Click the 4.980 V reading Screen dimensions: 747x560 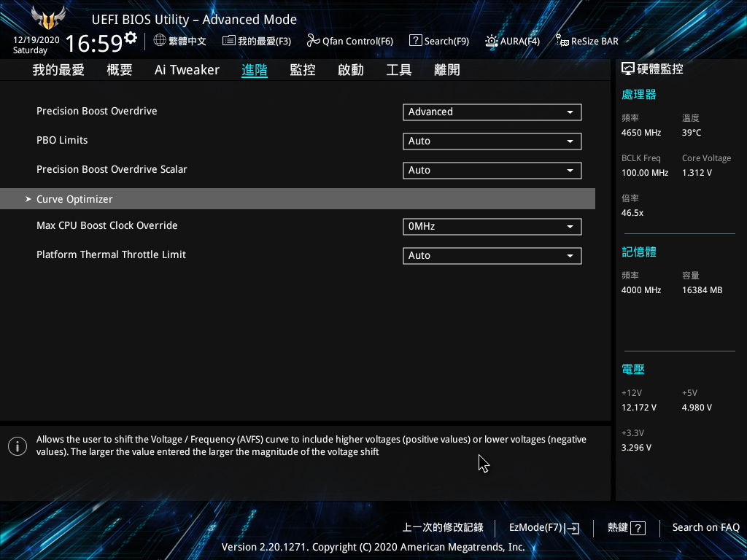(x=697, y=407)
